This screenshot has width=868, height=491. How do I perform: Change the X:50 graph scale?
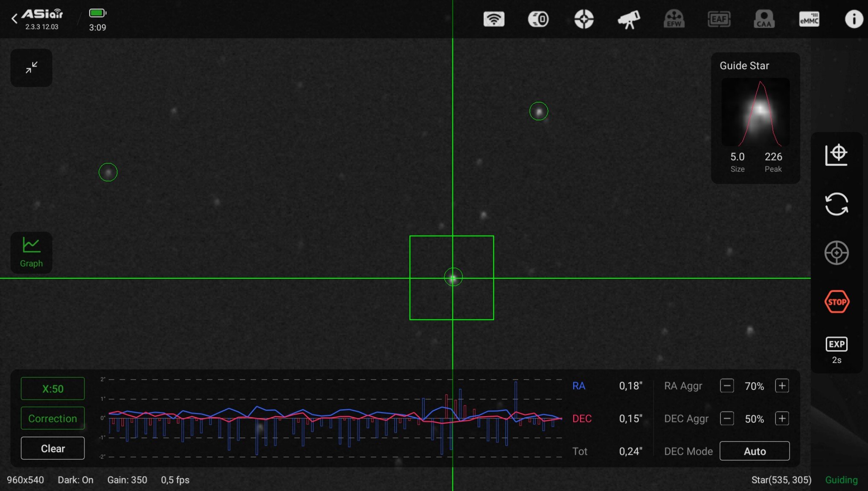[52, 389]
